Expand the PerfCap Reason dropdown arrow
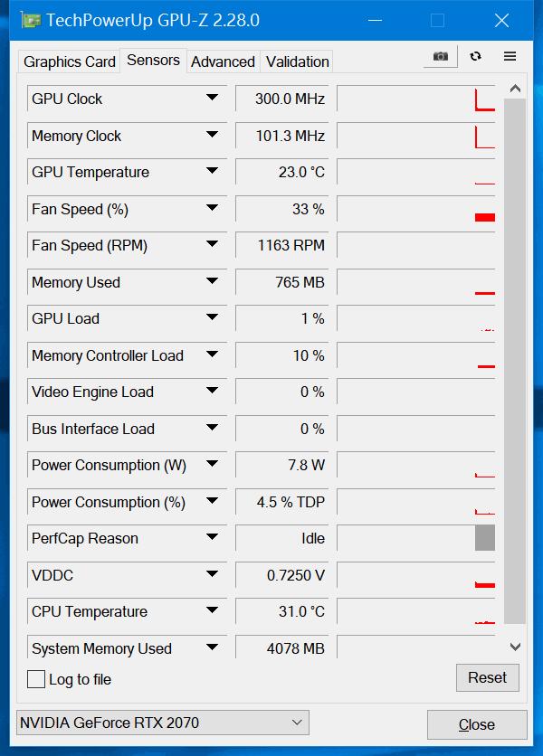The height and width of the screenshot is (756, 543). pos(212,537)
